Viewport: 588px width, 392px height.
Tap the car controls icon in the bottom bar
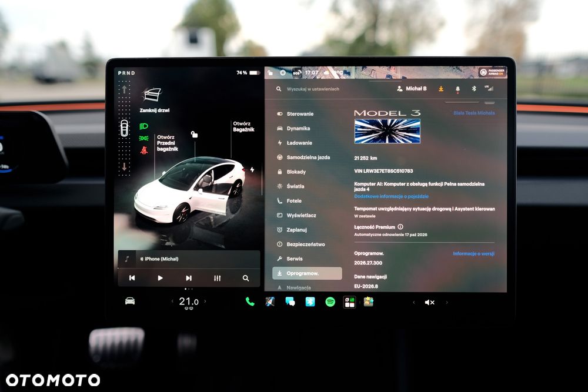(130, 301)
